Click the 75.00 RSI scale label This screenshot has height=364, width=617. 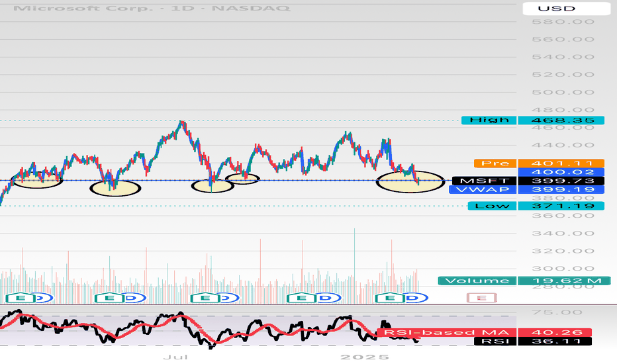point(557,312)
